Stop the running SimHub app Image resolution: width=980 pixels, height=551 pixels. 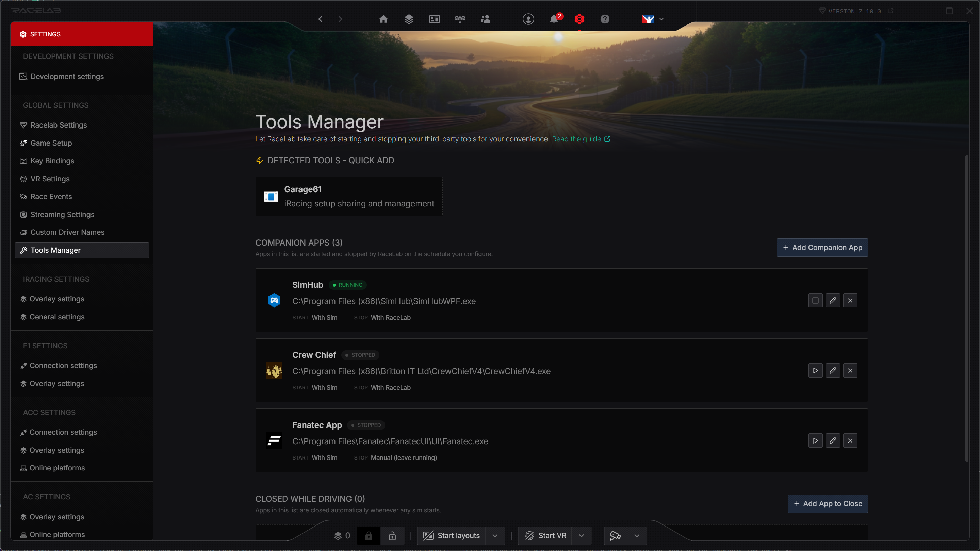pyautogui.click(x=815, y=300)
